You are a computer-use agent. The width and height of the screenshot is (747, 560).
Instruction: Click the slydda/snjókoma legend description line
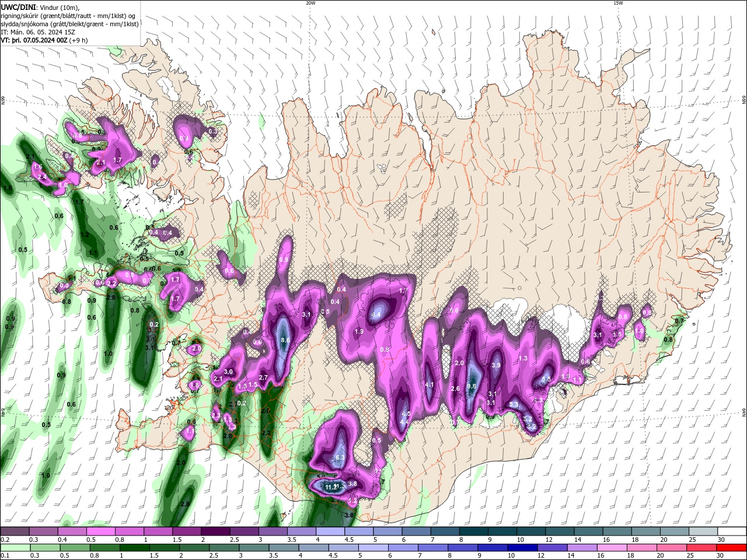(x=69, y=24)
